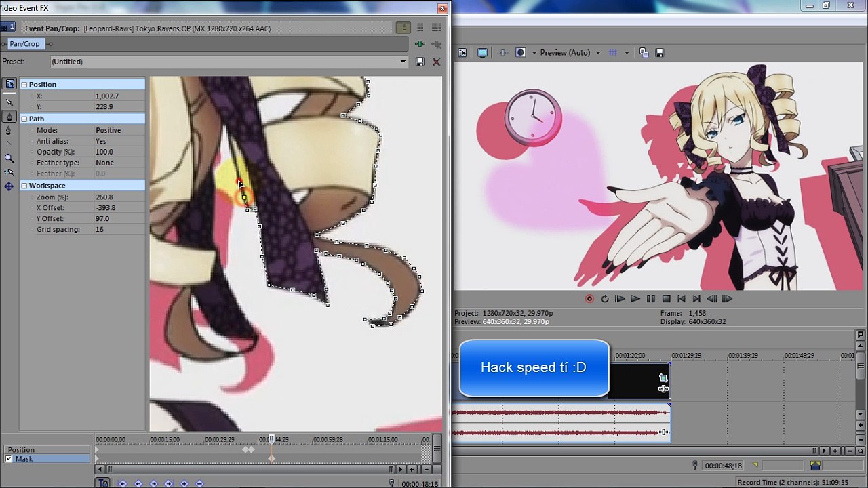Collapse the Path property group
Viewport: 868px width, 488px height.
pos(24,119)
